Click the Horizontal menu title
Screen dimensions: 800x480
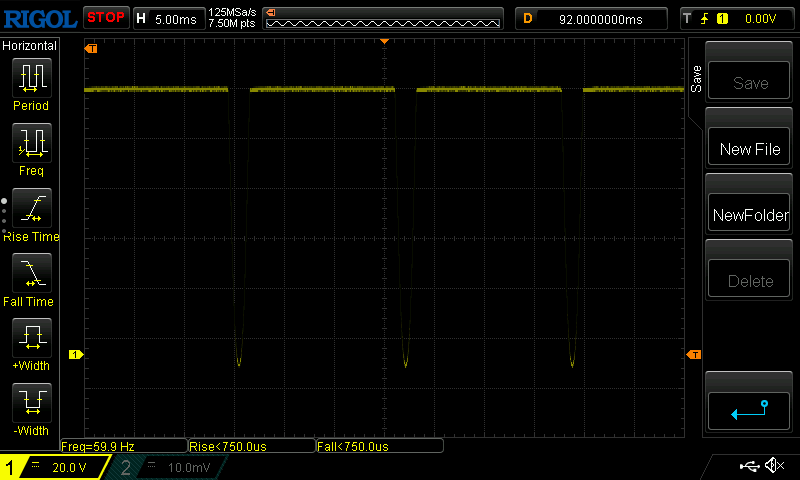click(x=30, y=46)
